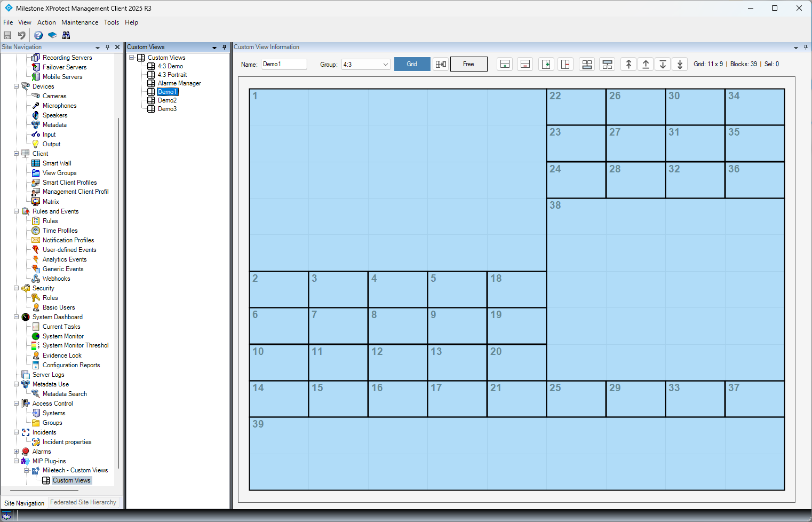Switch layout mode to Grid

[x=412, y=64]
